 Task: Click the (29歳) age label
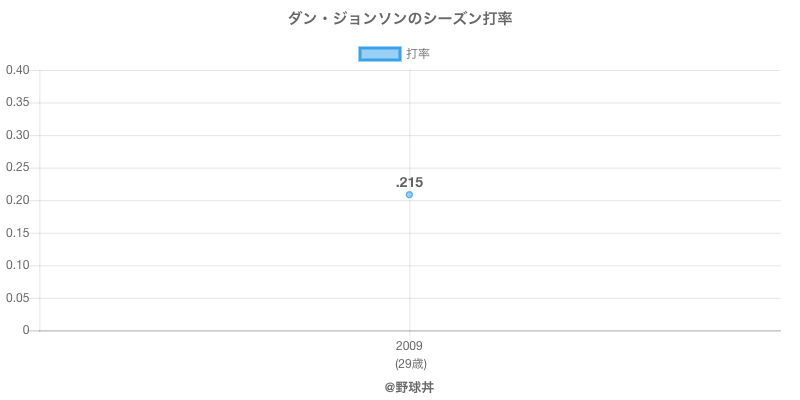[409, 363]
